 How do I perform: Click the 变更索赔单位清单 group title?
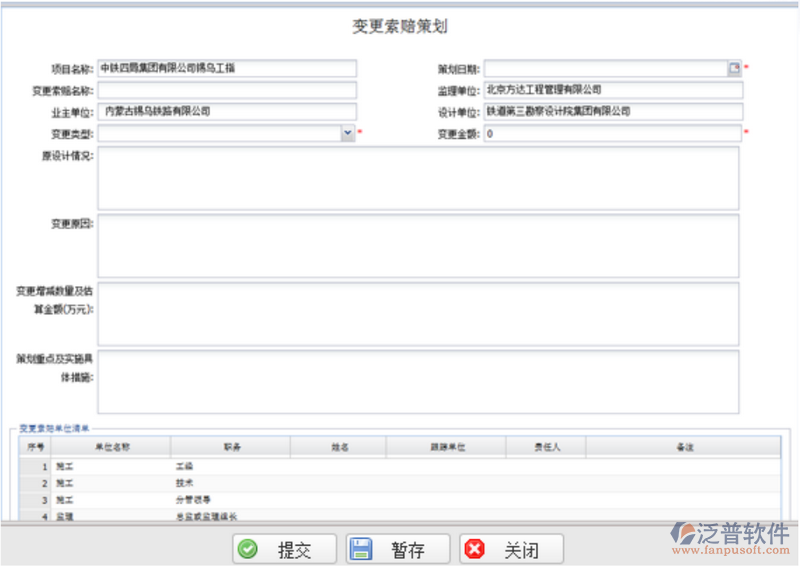tap(54, 428)
